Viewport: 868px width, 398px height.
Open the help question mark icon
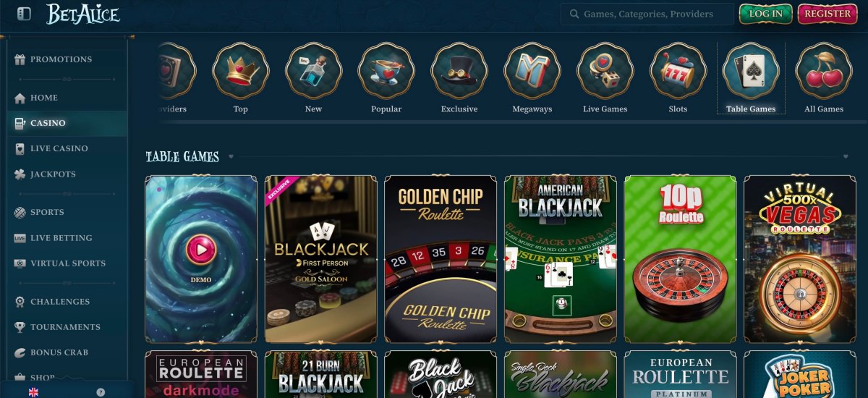pyautogui.click(x=101, y=392)
